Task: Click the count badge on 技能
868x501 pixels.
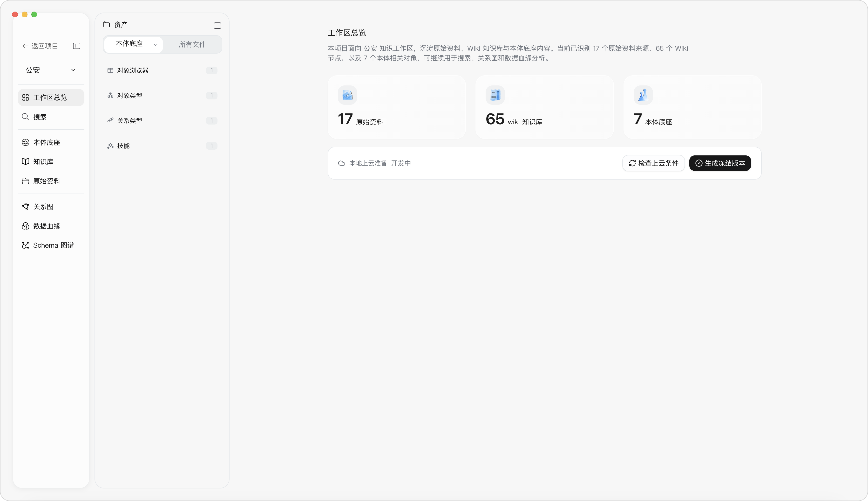Action: [211, 146]
